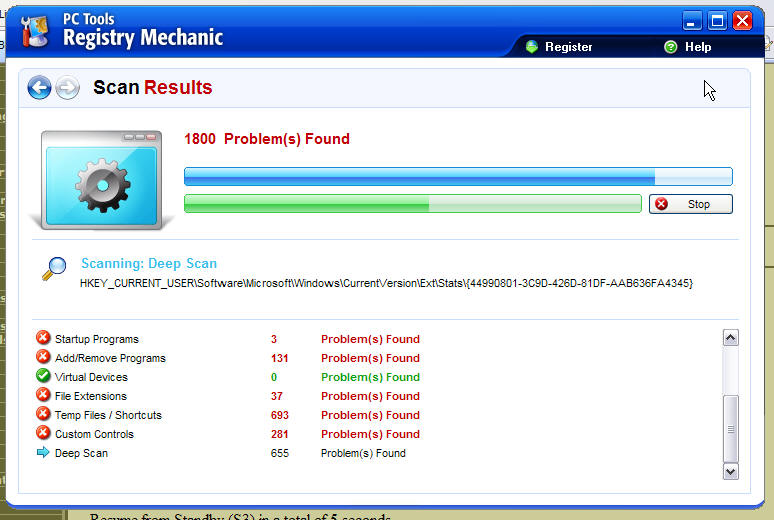Click the HKEY_CURRENT_USER registry path text
The image size is (774, 520).
click(387, 283)
